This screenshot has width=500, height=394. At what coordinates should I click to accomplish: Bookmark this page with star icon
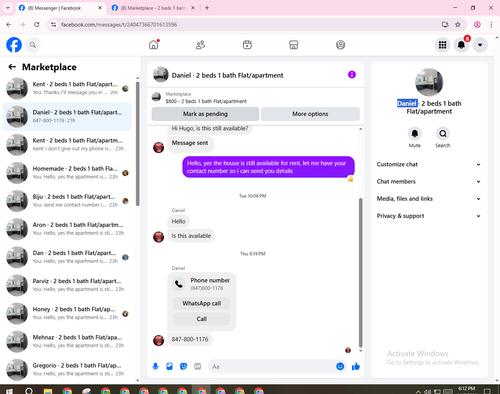[458, 25]
